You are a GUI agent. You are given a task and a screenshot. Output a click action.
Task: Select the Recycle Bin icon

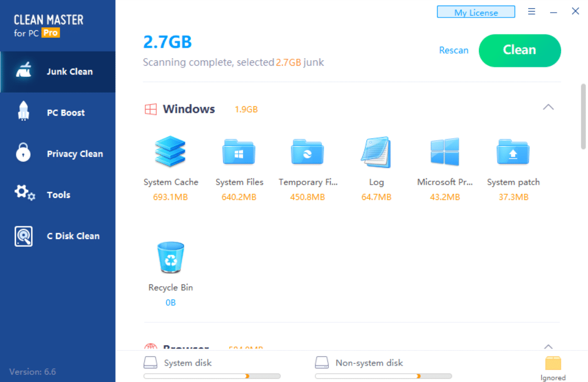coord(171,257)
